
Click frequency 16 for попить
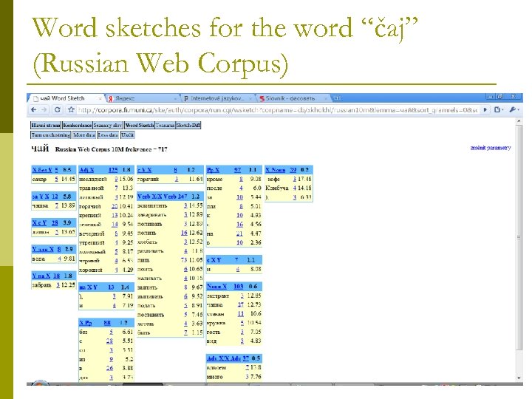[x=184, y=233]
